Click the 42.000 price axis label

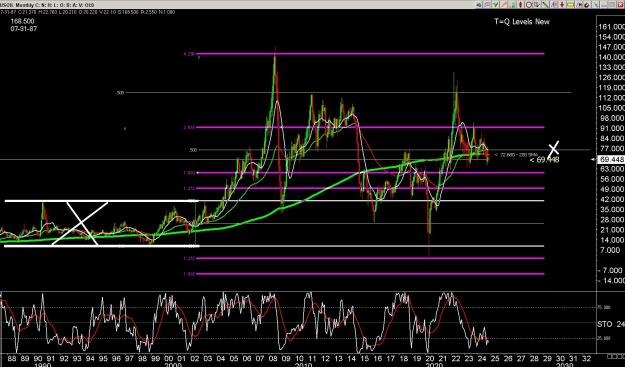pos(611,199)
